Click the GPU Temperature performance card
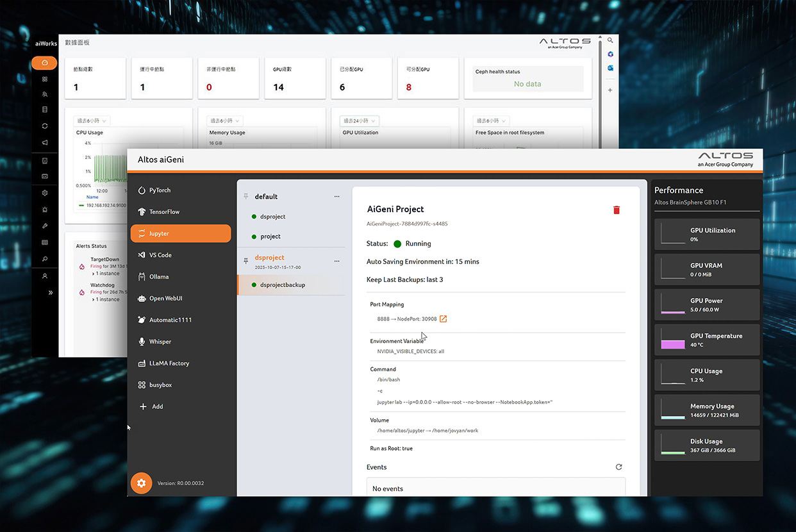 707,340
